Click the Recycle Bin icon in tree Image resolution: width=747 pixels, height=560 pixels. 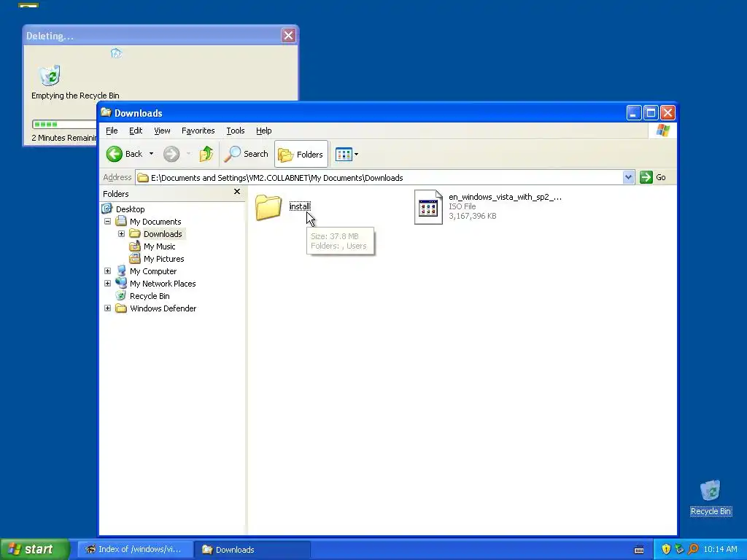pyautogui.click(x=121, y=296)
